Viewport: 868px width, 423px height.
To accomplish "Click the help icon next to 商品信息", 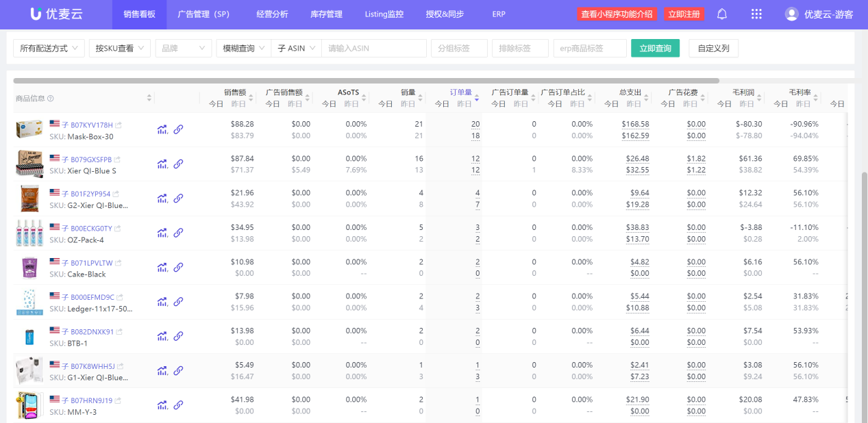I will (51, 99).
